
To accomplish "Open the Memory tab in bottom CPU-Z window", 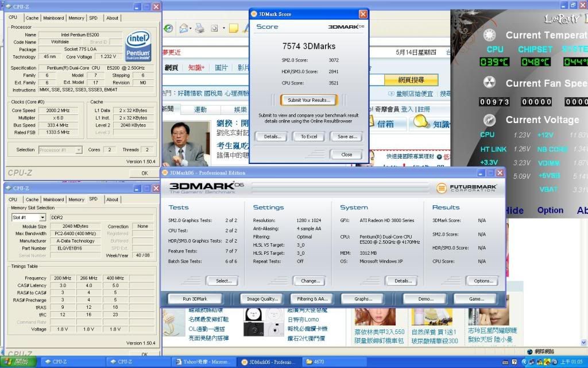I will 76,200.
